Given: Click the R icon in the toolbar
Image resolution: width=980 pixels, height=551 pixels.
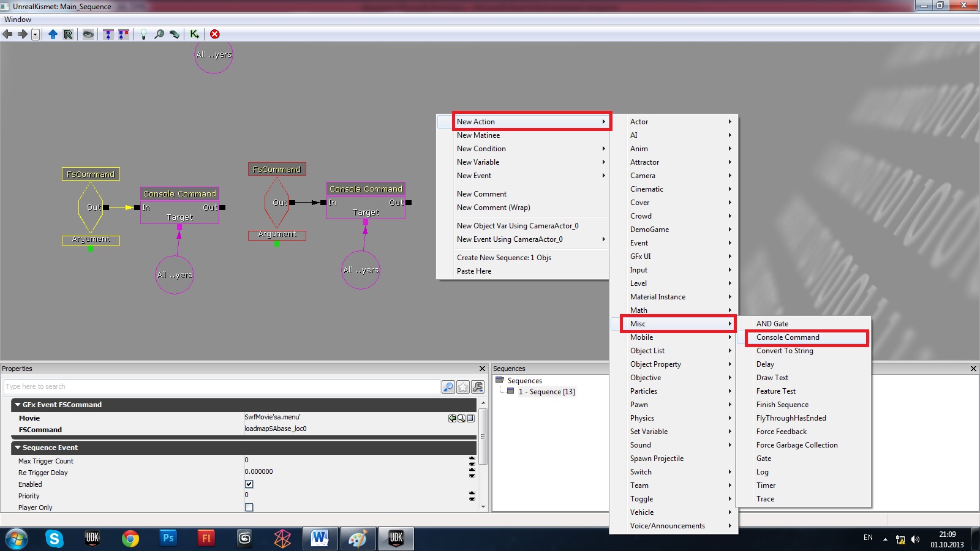Looking at the screenshot, I should tap(68, 34).
